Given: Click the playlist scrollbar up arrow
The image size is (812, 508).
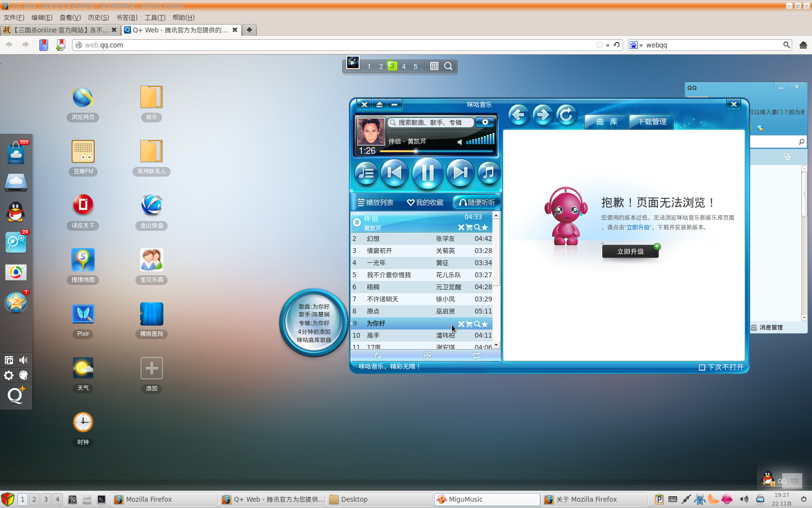Looking at the screenshot, I should (496, 215).
